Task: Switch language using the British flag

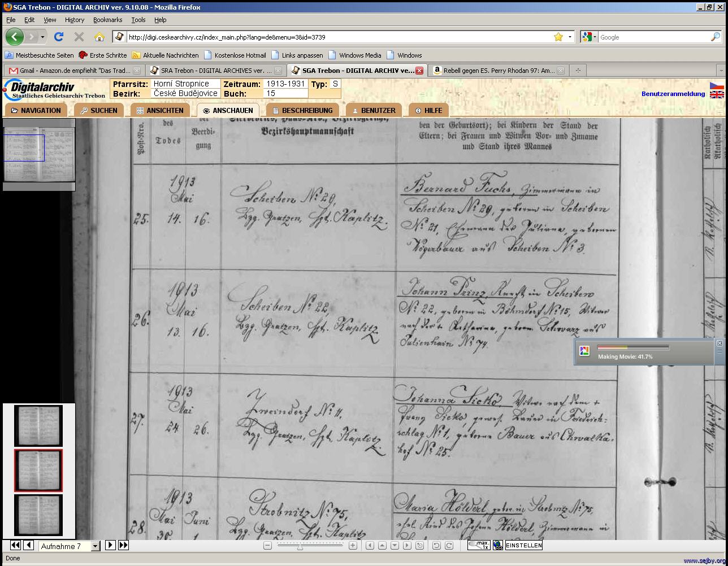Action: (x=717, y=95)
